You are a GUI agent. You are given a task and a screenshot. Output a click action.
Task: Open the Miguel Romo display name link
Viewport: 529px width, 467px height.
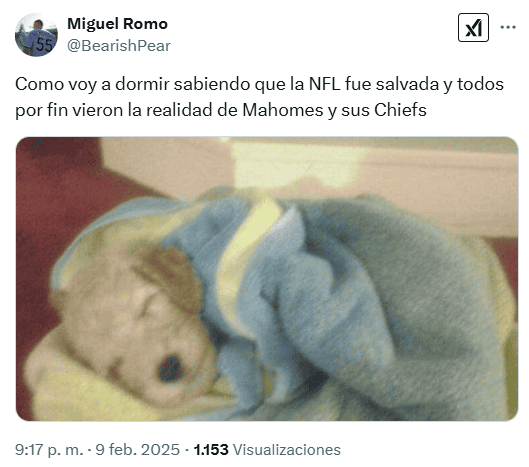[117, 24]
